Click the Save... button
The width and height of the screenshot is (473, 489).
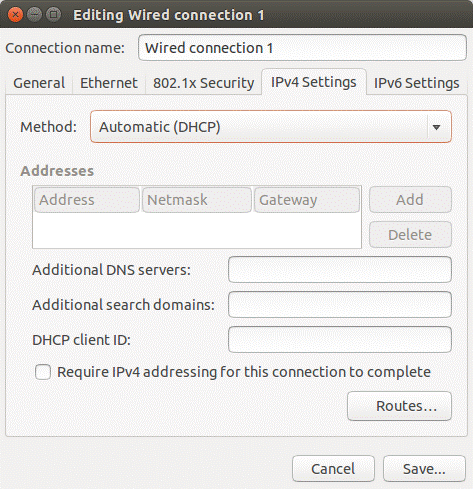point(424,469)
